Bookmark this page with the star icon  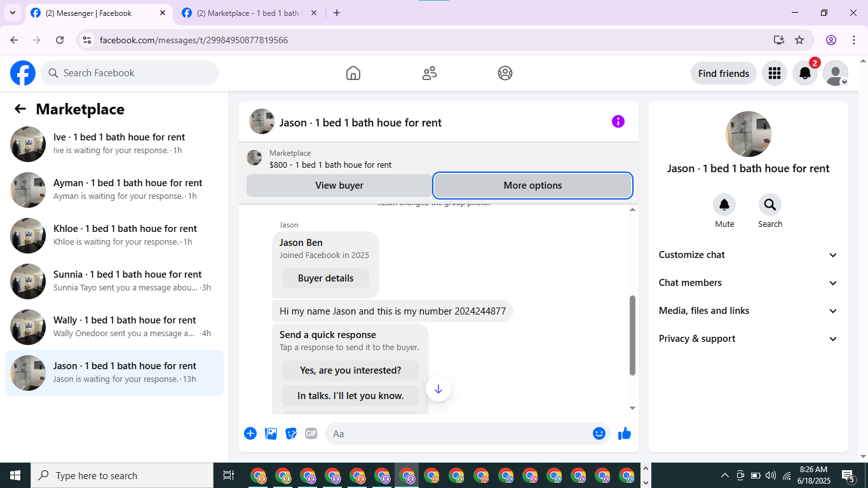click(799, 40)
